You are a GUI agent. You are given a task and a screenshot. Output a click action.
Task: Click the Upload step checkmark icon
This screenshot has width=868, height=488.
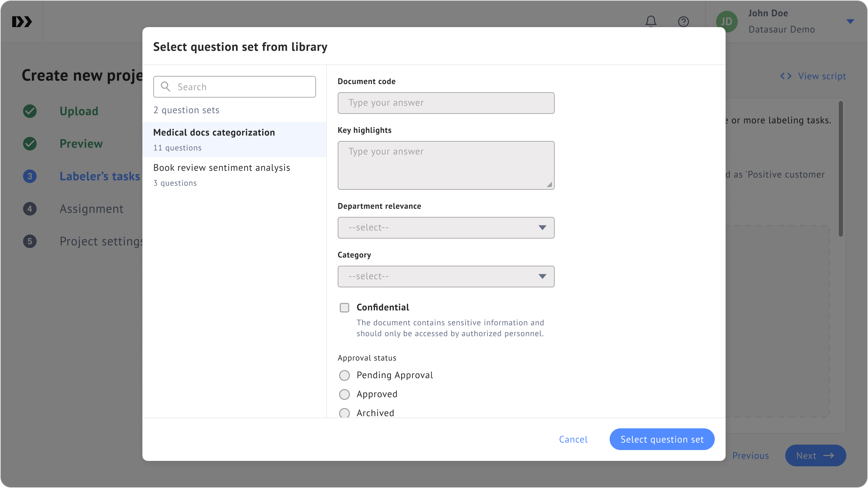click(x=30, y=111)
